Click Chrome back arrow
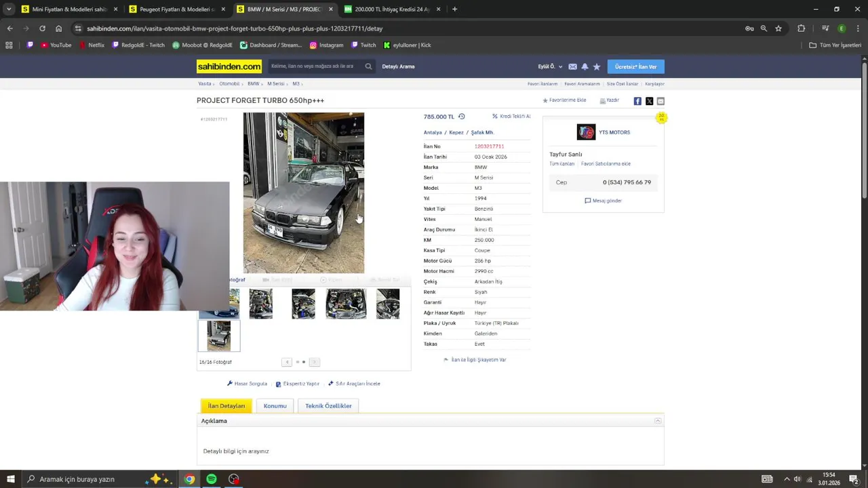Image resolution: width=868 pixels, height=488 pixels. pos(9,28)
